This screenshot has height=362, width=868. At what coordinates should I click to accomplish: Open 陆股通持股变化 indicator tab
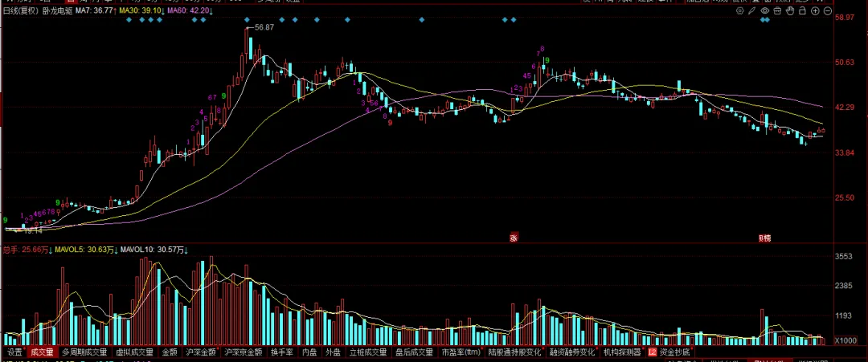515,352
